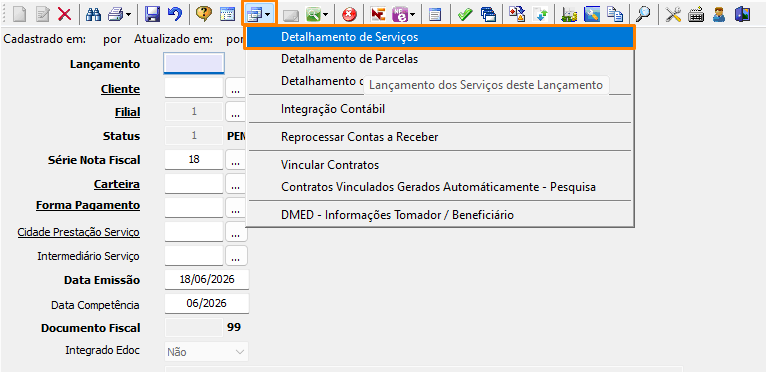The image size is (766, 372).
Task: Click the Data Competência field 06/2026
Action: 207,304
